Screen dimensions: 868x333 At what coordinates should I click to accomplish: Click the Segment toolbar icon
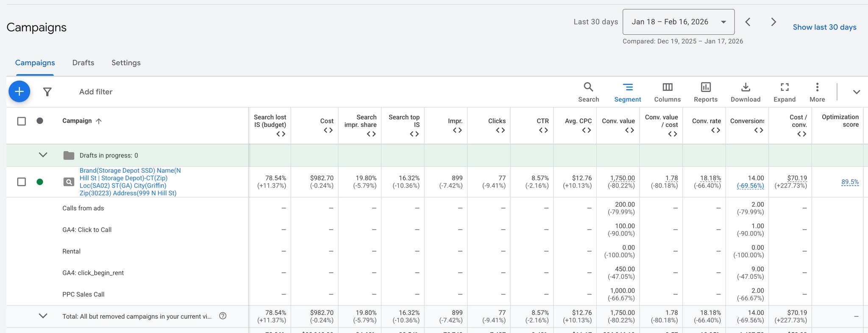[x=627, y=92]
